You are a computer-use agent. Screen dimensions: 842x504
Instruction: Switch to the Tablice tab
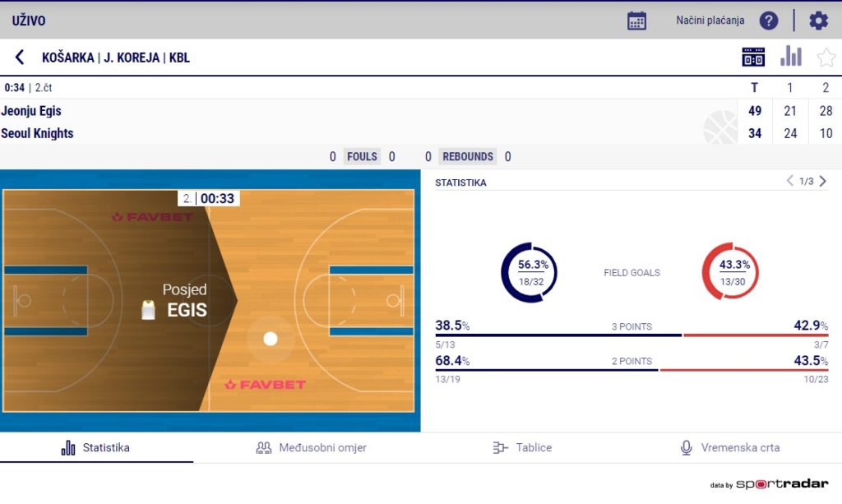522,448
